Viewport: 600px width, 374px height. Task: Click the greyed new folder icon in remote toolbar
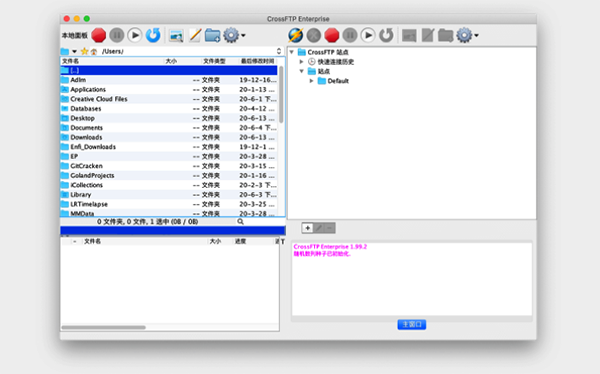coord(445,35)
